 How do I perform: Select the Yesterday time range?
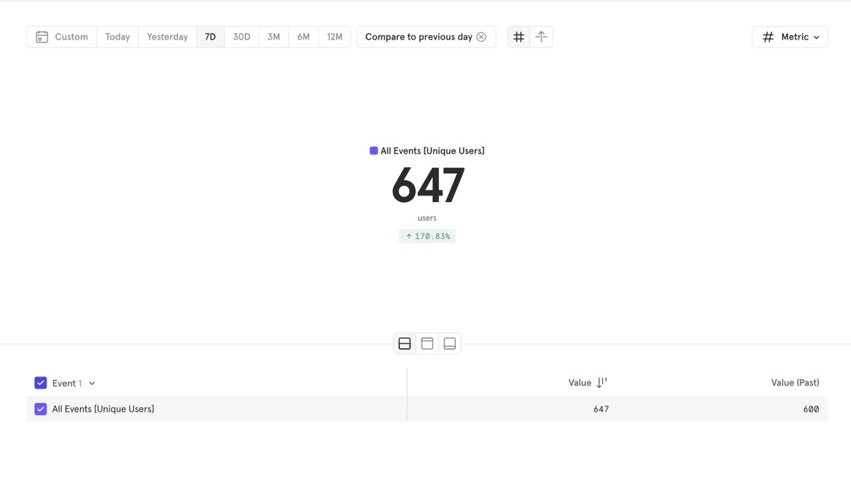coord(167,37)
